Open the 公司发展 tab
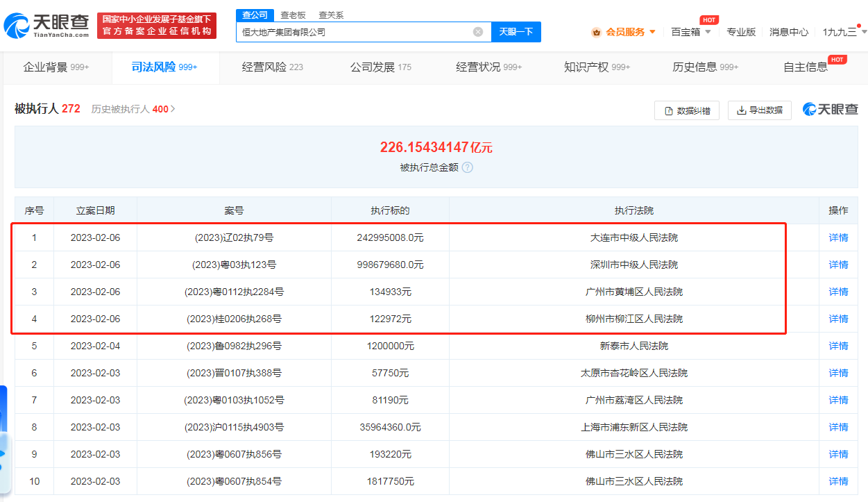 click(381, 67)
